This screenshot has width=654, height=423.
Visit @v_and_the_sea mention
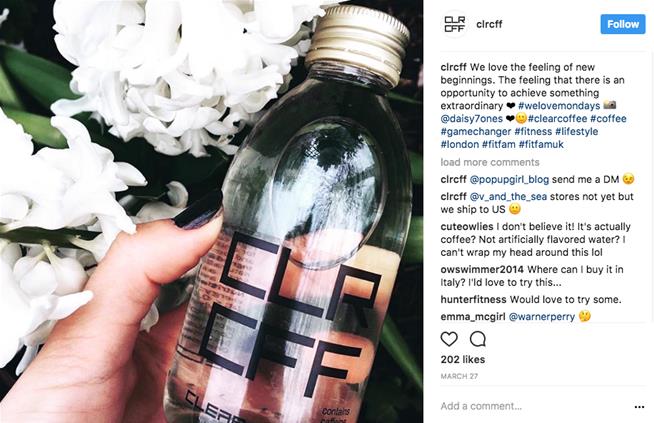(508, 196)
